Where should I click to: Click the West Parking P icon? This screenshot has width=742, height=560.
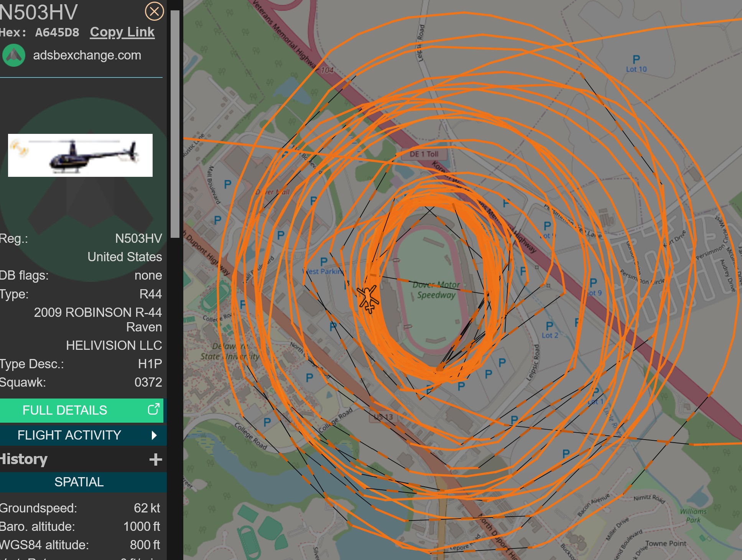tap(324, 262)
